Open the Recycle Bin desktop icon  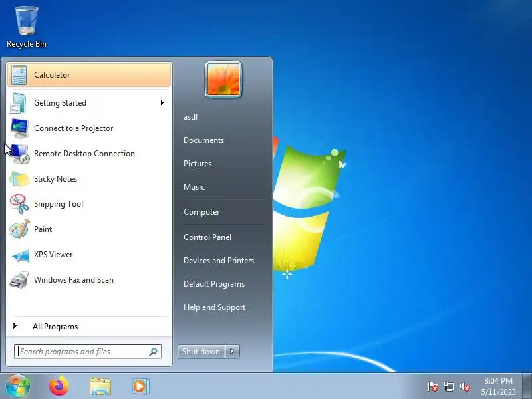(26, 27)
